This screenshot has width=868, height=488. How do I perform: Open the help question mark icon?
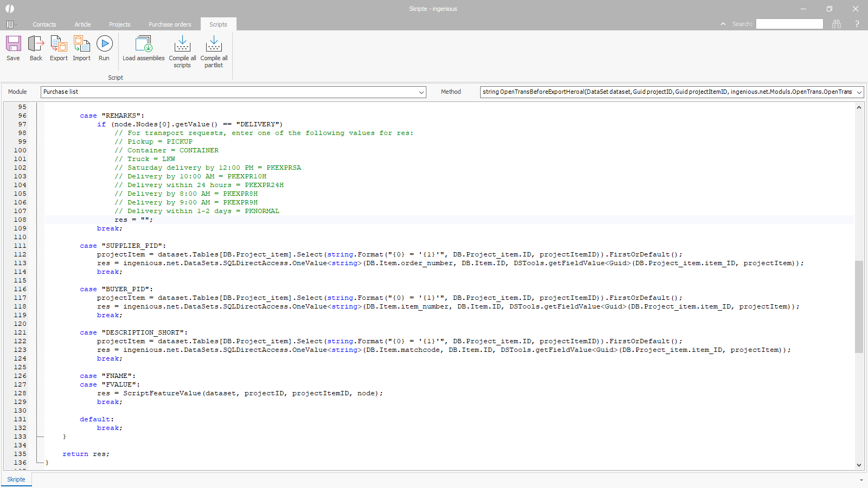[x=857, y=24]
